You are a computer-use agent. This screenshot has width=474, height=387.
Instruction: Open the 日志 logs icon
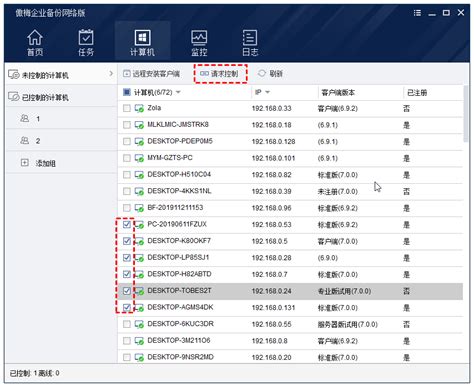pos(250,38)
